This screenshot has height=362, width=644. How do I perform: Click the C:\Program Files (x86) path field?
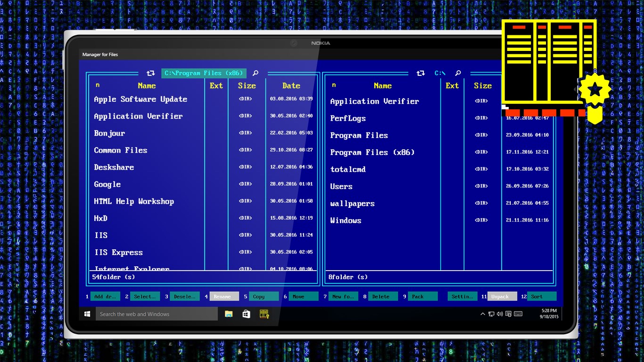click(x=204, y=73)
